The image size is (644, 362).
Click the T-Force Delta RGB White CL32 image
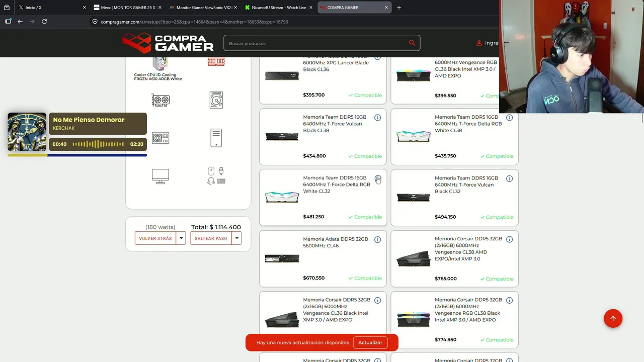(282, 198)
